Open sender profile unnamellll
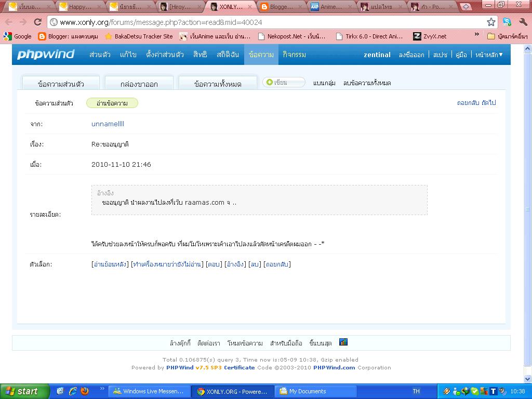Image resolution: width=532 pixels, height=399 pixels. 108,124
